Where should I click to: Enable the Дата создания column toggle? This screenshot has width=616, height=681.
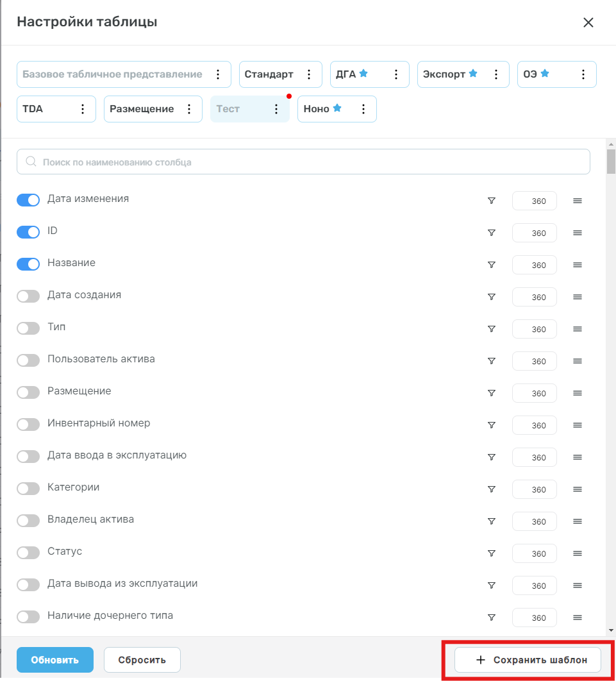click(28, 296)
